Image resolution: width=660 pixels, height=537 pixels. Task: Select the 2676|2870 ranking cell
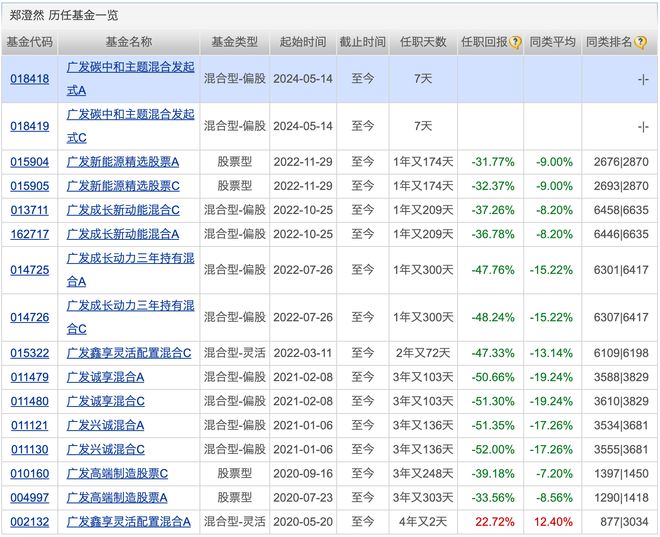point(621,162)
